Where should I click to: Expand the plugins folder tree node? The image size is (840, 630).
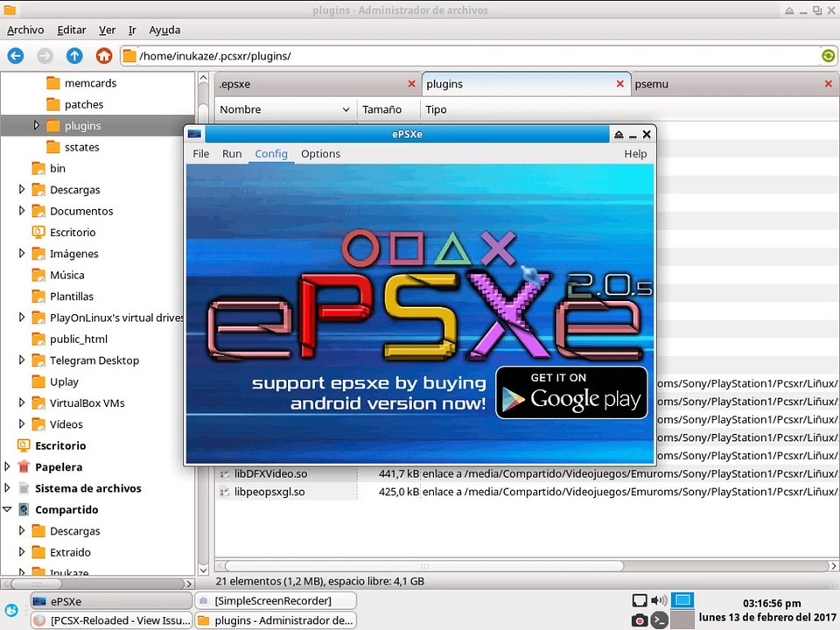tap(37, 125)
